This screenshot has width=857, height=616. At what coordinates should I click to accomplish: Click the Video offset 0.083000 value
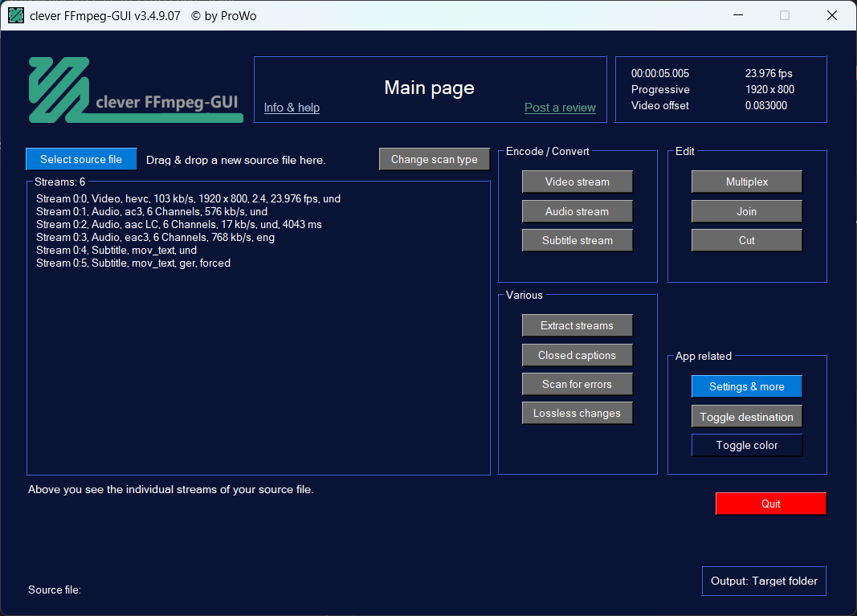click(765, 105)
